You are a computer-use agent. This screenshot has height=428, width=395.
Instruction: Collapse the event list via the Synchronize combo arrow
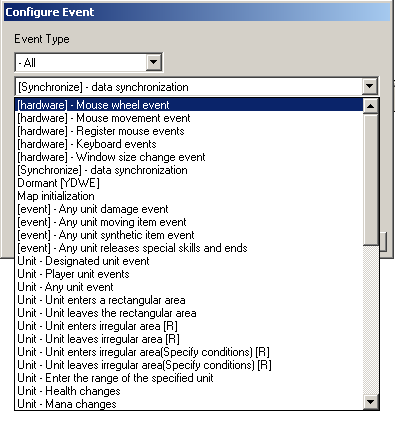[x=369, y=87]
